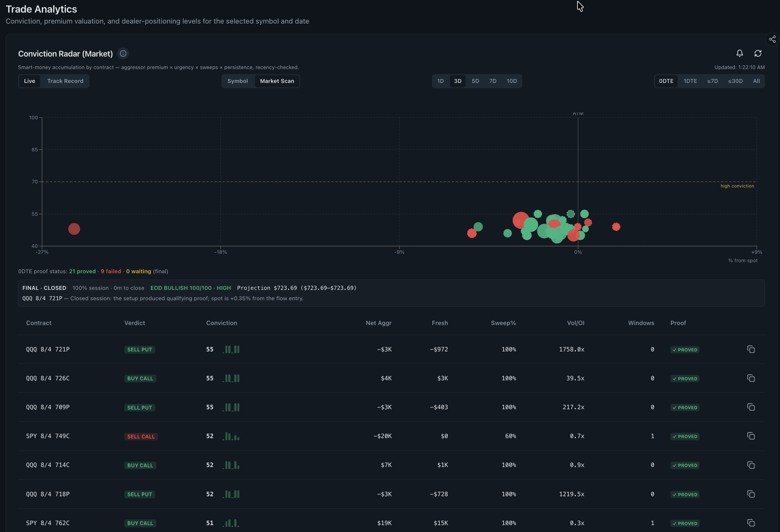Screen dimensions: 780x532
Task: Click the share icon at top right
Action: click(772, 39)
